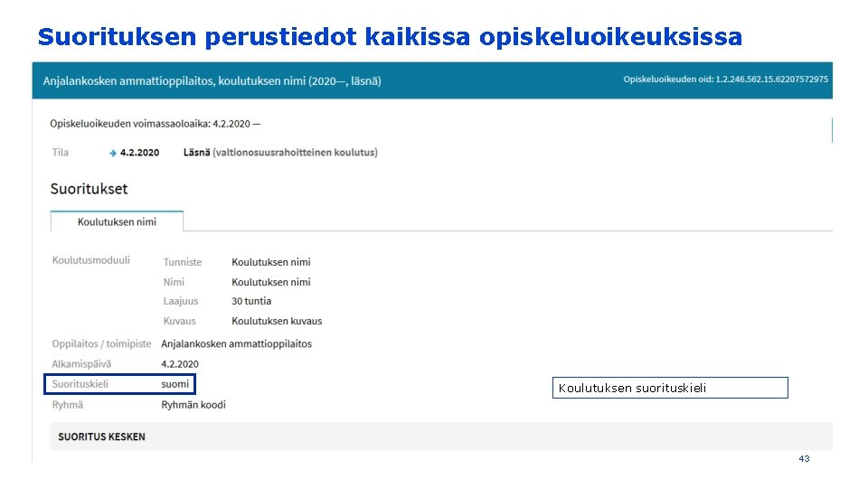Image resolution: width=868 pixels, height=488 pixels.
Task: Click Ryhmä value Ryhmän koodi
Action: (x=193, y=405)
